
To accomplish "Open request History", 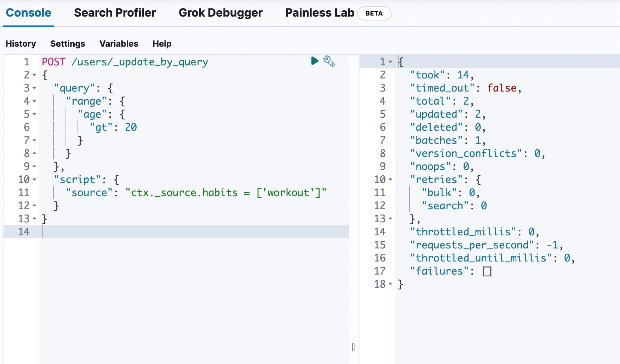I will [21, 43].
